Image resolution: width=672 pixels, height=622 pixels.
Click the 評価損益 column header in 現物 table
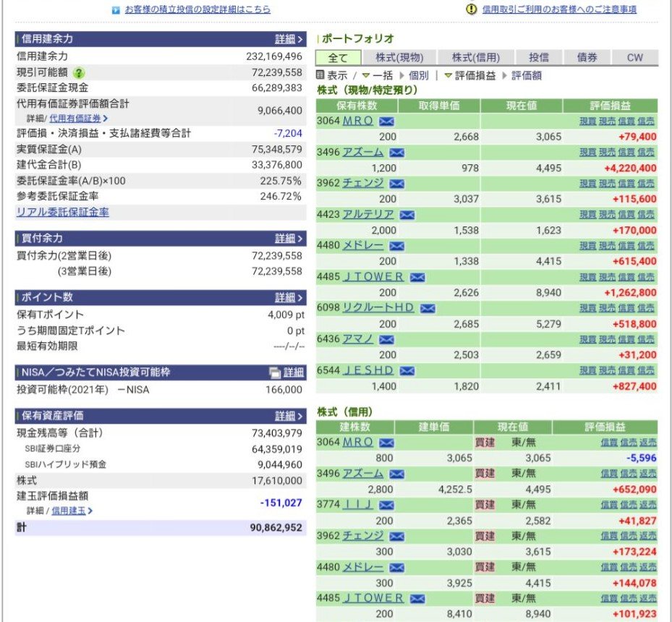tap(611, 106)
